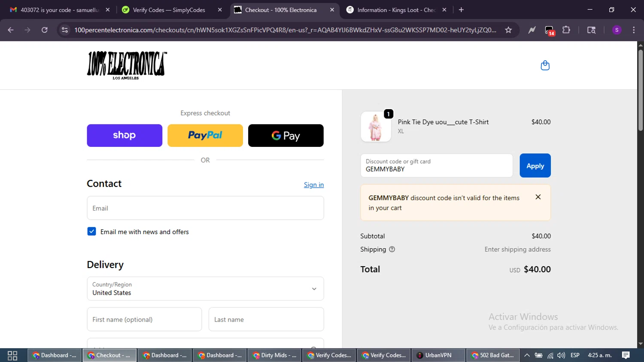Open the Chrome profile avatar S
Screen dimensions: 644x362
click(617, 30)
